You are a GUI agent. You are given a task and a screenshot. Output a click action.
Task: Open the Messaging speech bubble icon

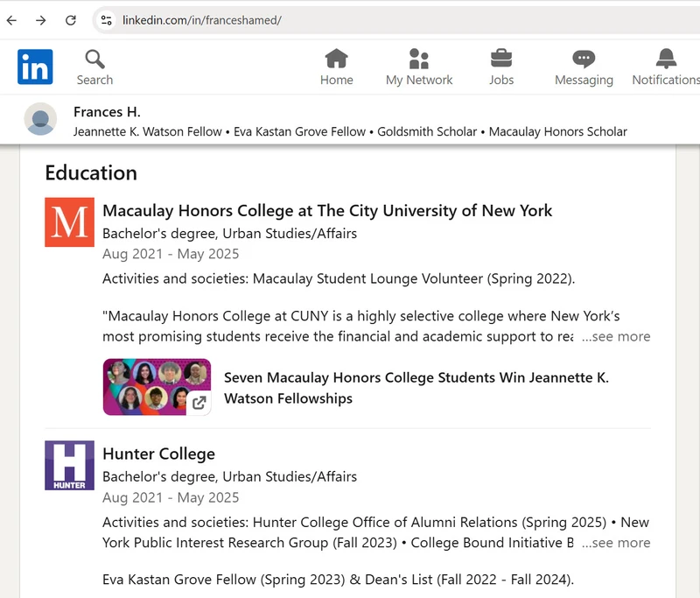[584, 58]
